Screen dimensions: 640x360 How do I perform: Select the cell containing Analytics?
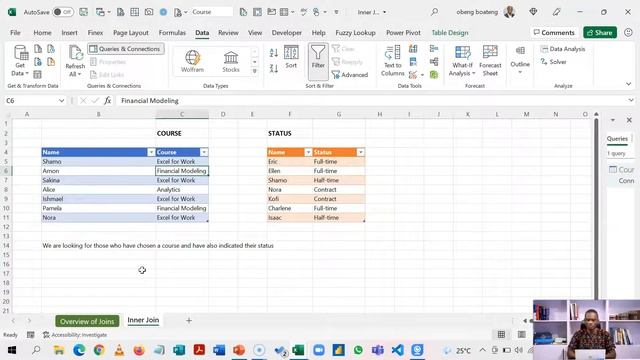tap(182, 190)
